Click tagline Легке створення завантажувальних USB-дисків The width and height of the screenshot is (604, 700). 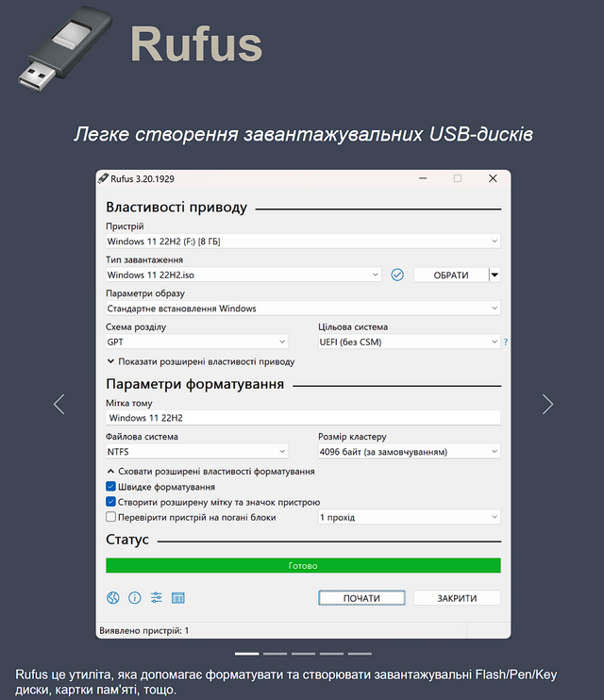tap(303, 134)
